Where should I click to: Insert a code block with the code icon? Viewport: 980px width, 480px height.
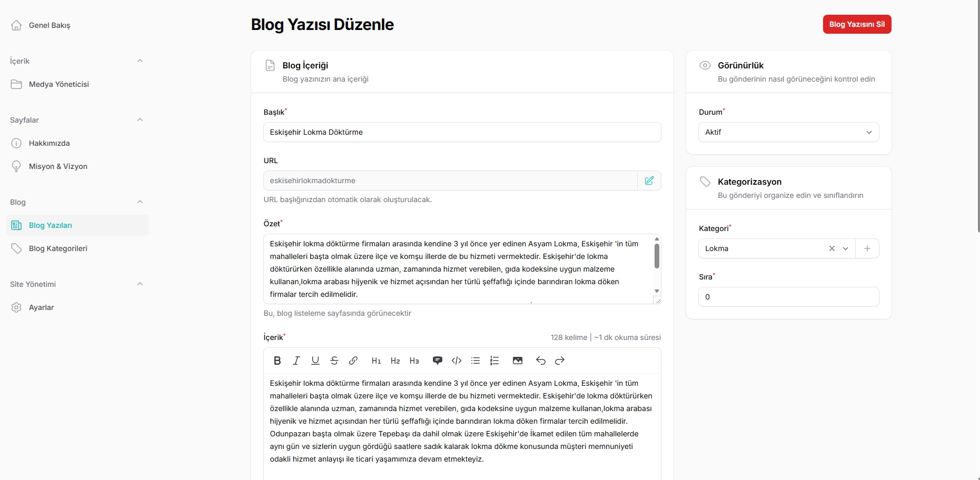click(457, 361)
